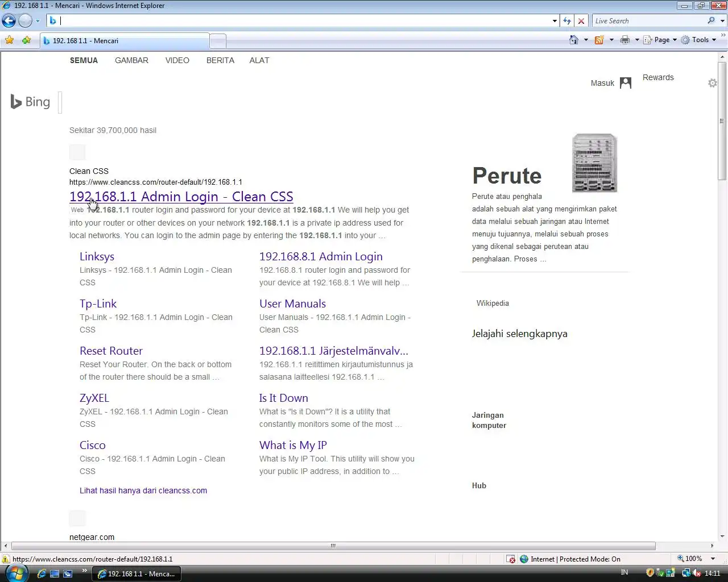This screenshot has height=582, width=728.
Task: Click the Live Search magnifier icon
Action: (x=711, y=21)
